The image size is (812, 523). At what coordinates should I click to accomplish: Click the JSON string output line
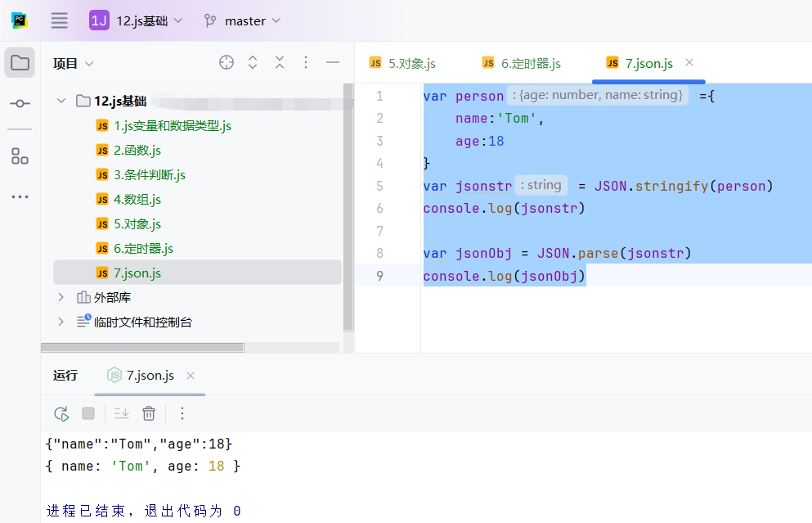click(x=139, y=444)
